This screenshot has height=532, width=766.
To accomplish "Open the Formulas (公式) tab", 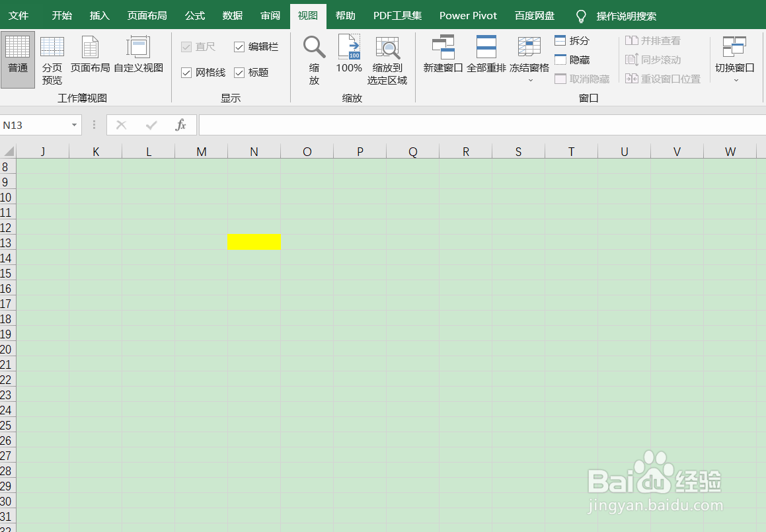I will 195,16.
